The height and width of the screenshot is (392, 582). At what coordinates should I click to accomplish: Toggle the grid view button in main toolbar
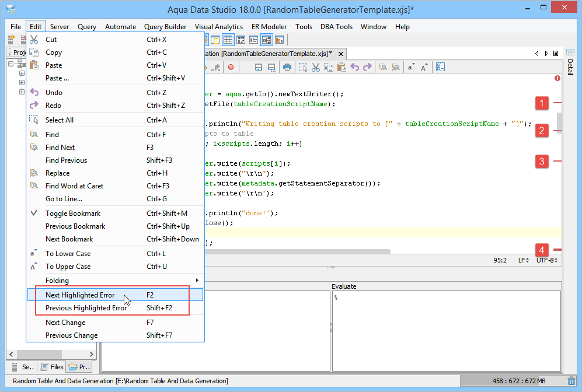(x=228, y=40)
